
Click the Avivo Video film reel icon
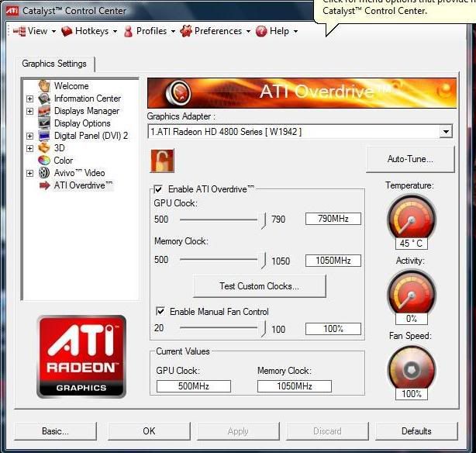[44, 172]
